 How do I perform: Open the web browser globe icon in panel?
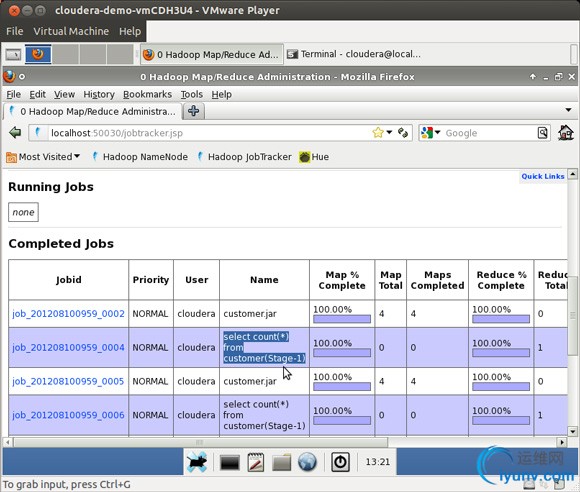tap(307, 462)
